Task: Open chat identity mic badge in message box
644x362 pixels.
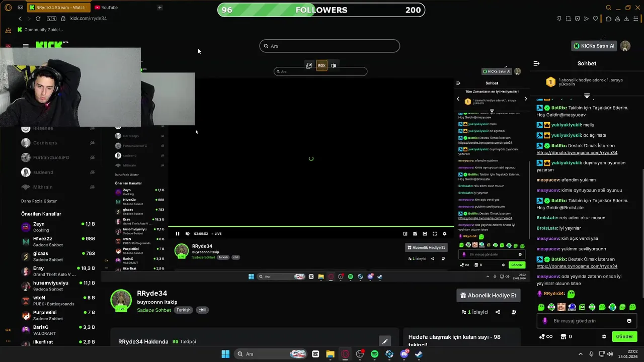Action: pyautogui.click(x=545, y=321)
